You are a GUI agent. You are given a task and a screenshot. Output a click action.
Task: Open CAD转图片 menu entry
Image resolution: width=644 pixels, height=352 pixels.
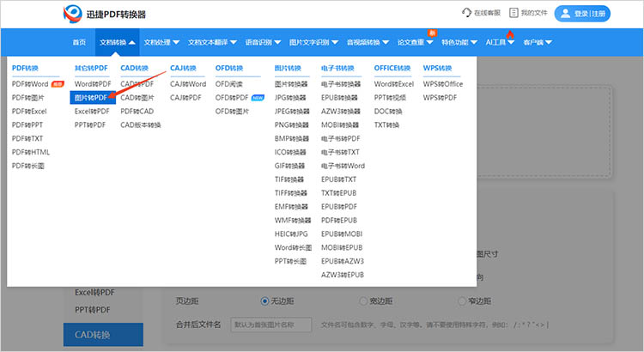pos(137,98)
